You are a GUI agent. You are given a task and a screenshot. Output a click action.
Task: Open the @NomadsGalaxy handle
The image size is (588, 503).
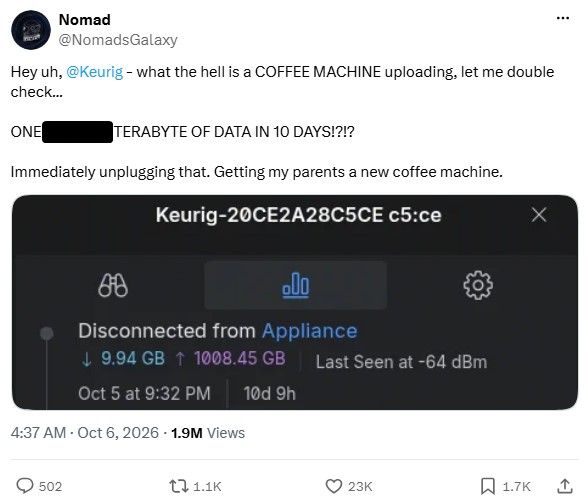[x=118, y=40]
